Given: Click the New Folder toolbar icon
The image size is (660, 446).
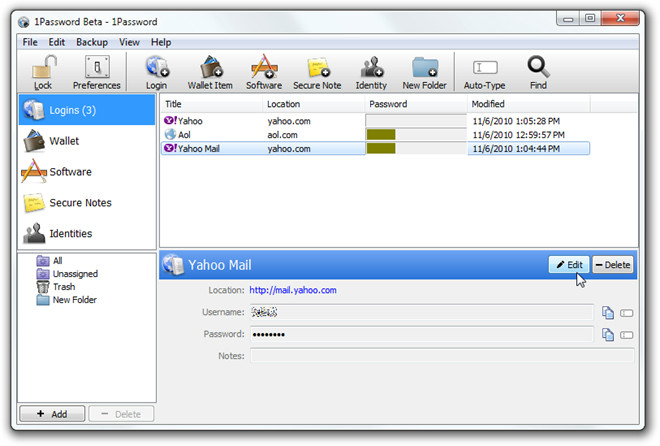Looking at the screenshot, I should click(424, 72).
